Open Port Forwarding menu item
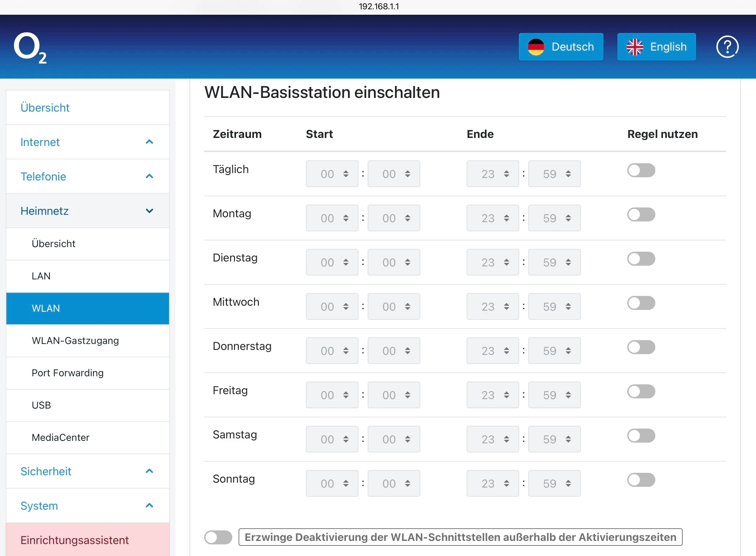Image resolution: width=756 pixels, height=556 pixels. (x=67, y=373)
